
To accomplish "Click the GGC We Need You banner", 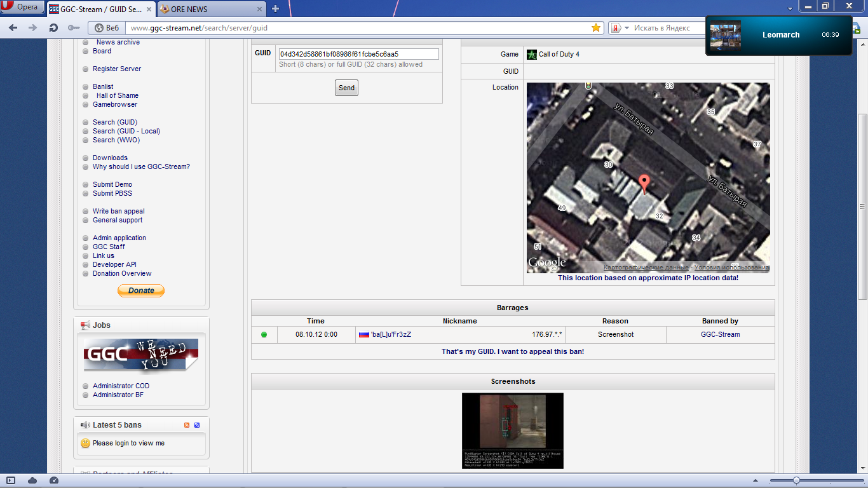I will (x=141, y=356).
